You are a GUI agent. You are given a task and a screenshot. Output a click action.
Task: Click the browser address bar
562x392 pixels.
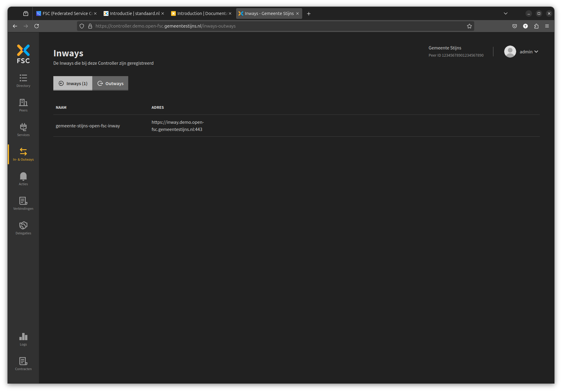270,26
